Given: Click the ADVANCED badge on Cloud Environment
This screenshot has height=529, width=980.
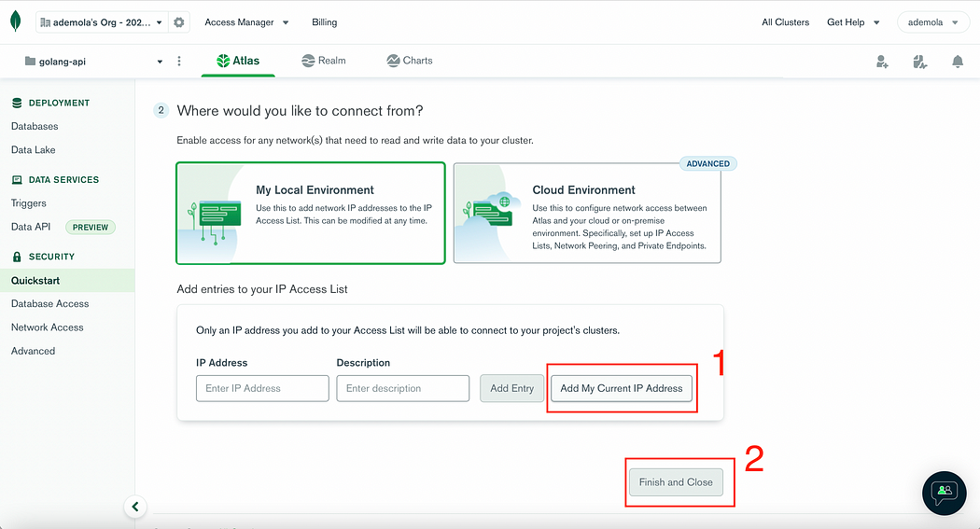Looking at the screenshot, I should coord(708,163).
